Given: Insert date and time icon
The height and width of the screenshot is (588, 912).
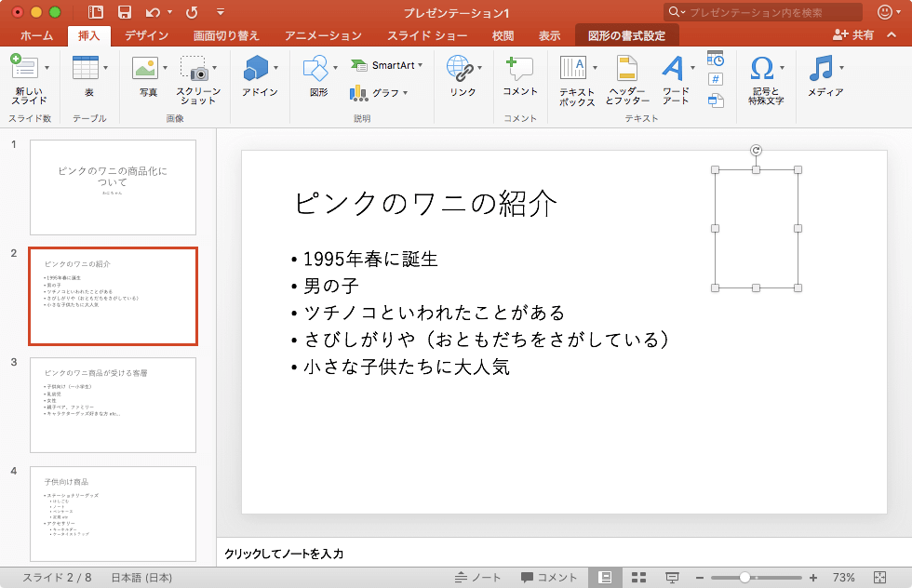Looking at the screenshot, I should (x=716, y=59).
